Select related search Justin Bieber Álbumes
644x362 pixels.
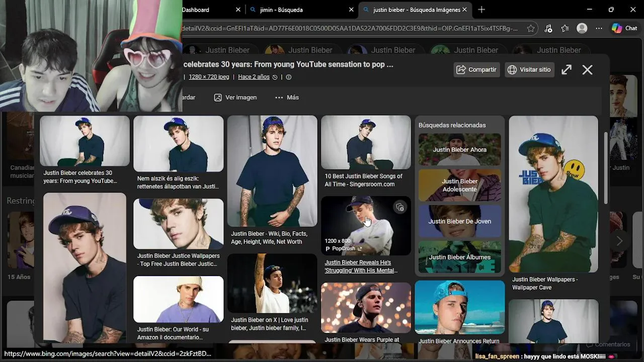point(460,257)
